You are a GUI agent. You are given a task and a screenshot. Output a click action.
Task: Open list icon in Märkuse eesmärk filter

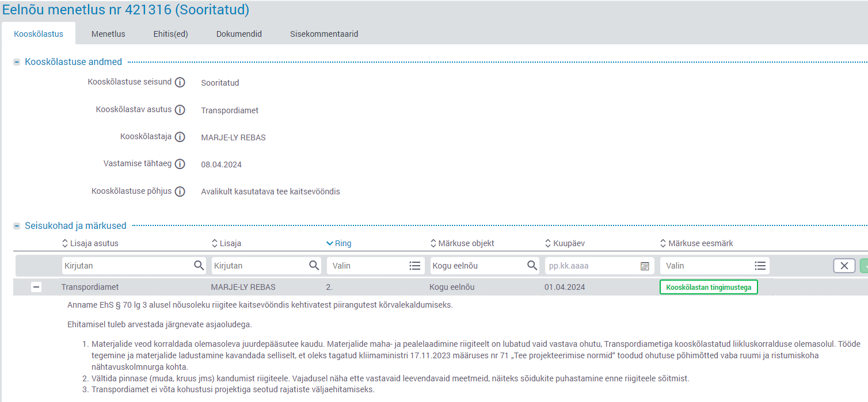760,266
